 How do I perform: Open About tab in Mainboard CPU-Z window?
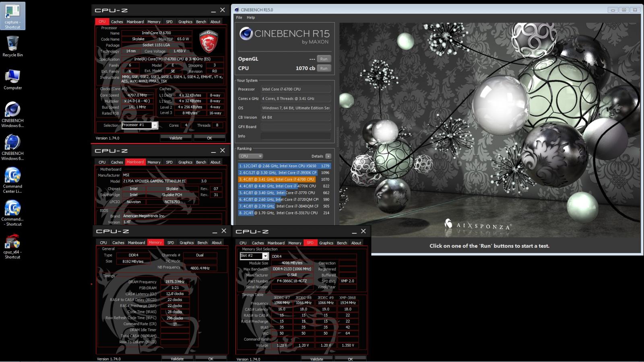coord(215,162)
